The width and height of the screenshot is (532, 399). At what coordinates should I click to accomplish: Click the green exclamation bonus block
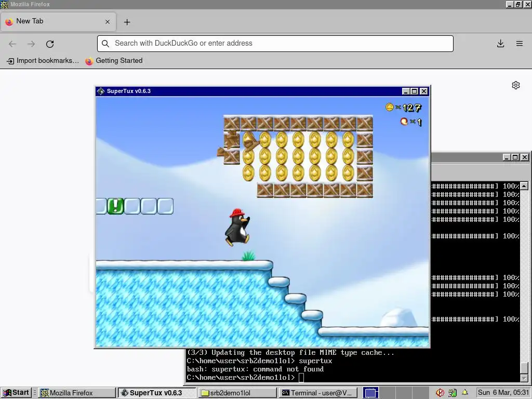115,206
